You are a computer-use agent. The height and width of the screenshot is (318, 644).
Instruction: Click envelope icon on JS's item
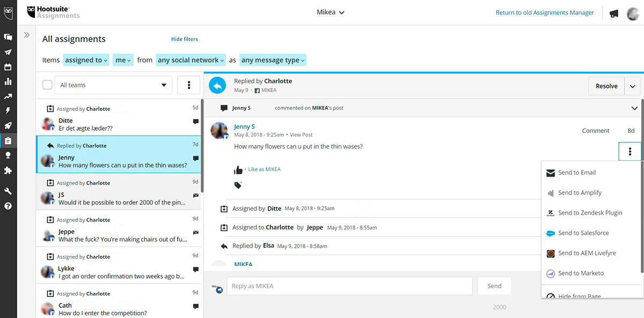pos(195,196)
